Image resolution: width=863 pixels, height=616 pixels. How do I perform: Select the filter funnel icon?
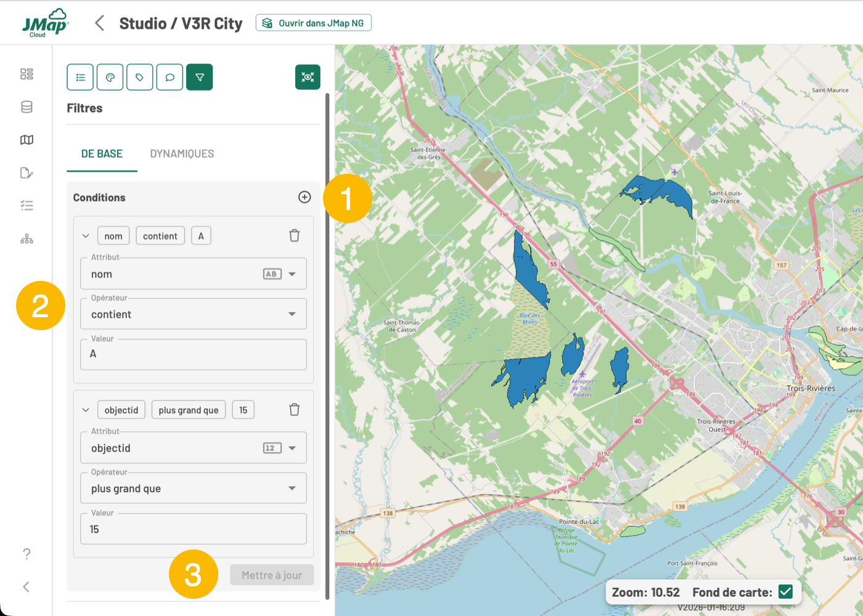tap(200, 78)
